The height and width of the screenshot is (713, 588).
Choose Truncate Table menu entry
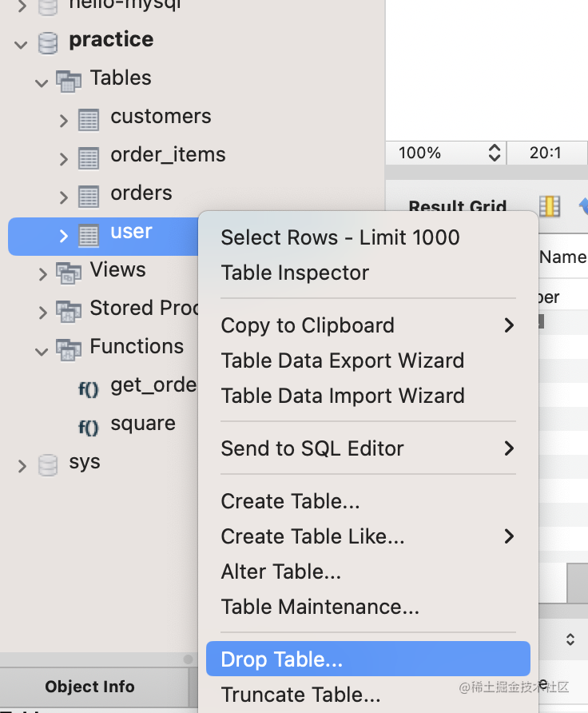click(300, 695)
